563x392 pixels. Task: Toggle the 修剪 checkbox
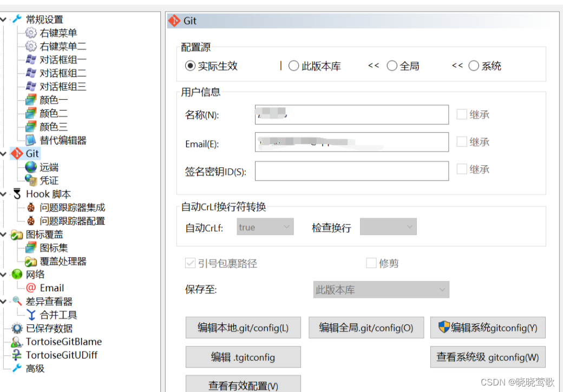[371, 263]
